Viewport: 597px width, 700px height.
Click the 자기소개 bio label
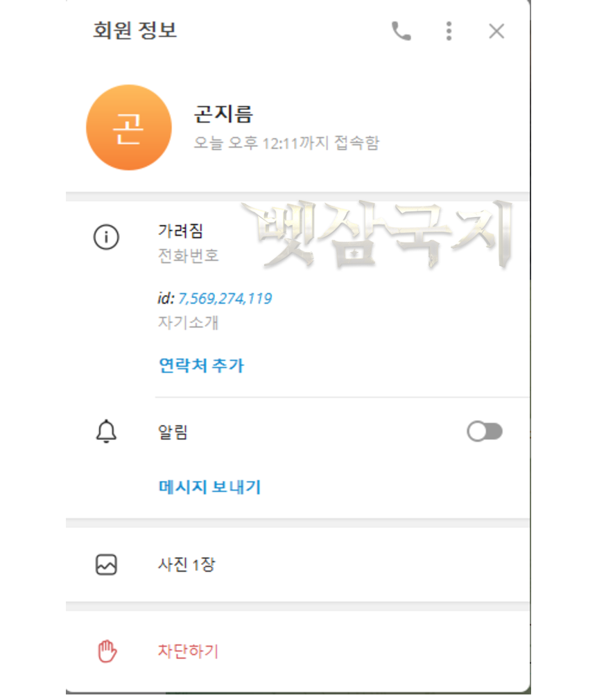pyautogui.click(x=188, y=322)
